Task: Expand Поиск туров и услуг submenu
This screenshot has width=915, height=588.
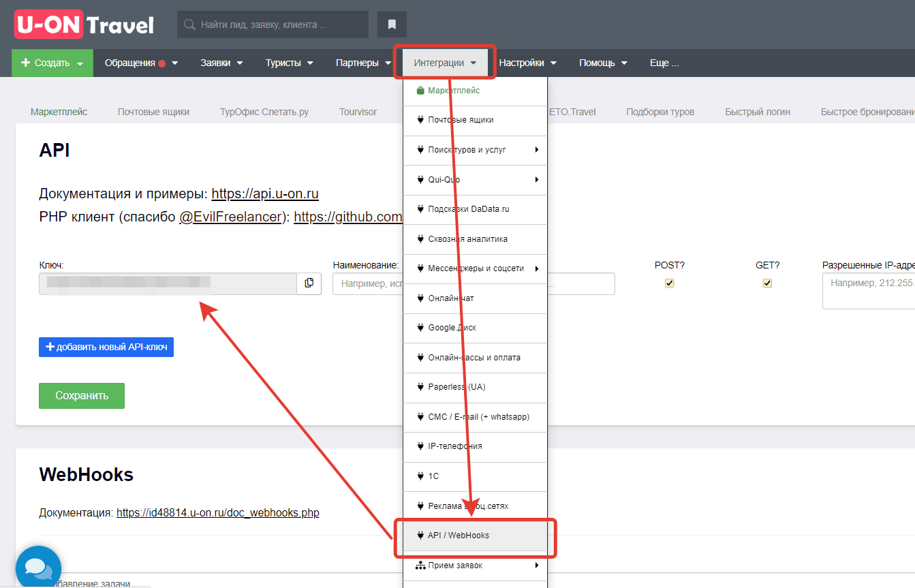Action: [x=475, y=150]
